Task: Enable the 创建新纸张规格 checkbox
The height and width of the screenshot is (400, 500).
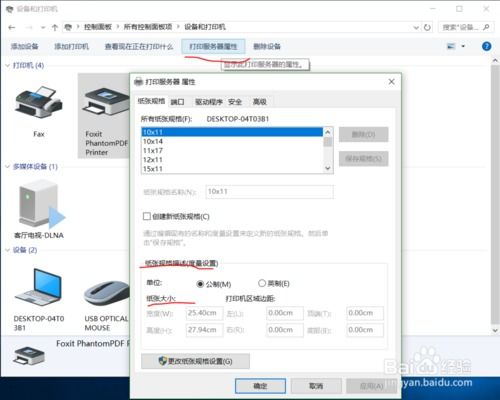Action: tap(147, 216)
